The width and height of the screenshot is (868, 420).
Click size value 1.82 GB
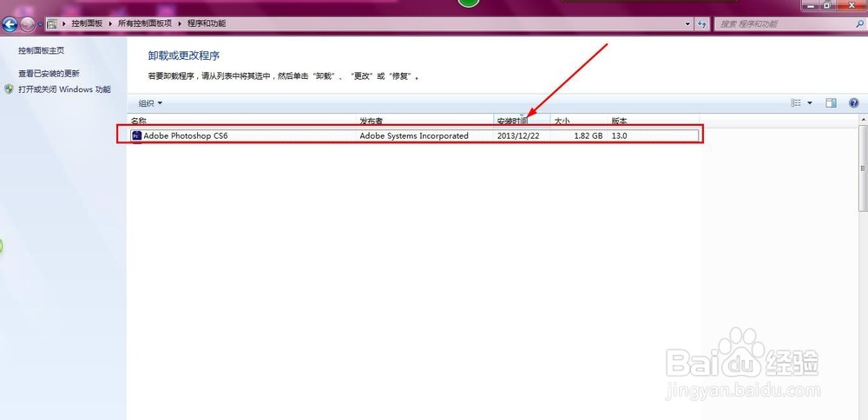588,135
